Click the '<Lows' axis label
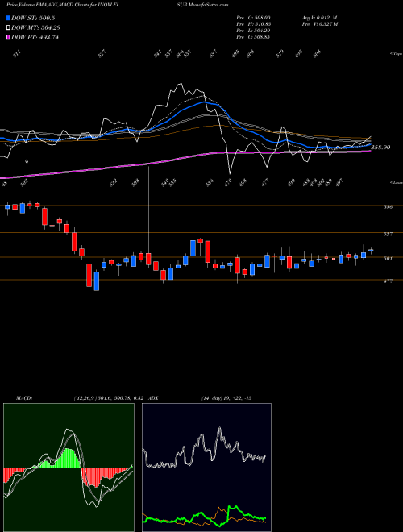Image resolution: width=403 pixels, height=532 pixels. (x=396, y=182)
